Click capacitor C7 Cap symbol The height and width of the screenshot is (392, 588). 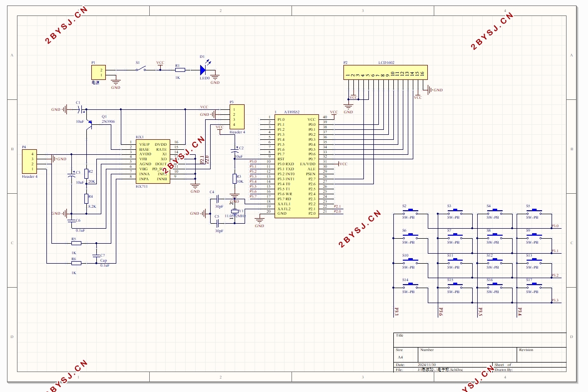click(x=96, y=256)
